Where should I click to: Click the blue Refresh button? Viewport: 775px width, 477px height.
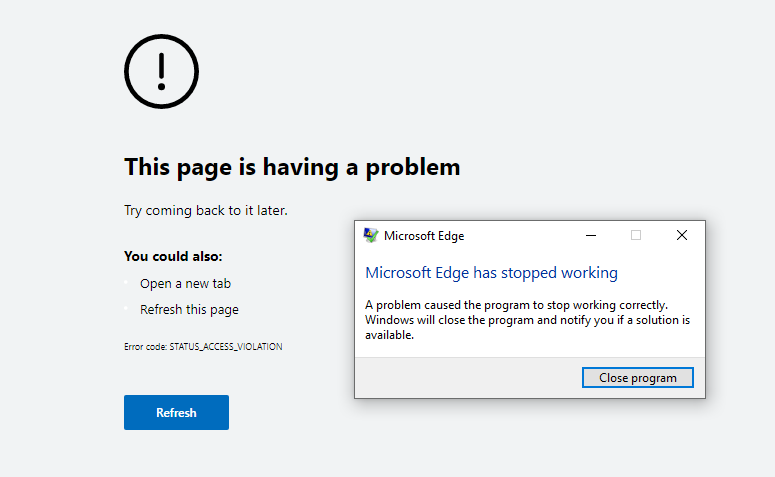[176, 412]
